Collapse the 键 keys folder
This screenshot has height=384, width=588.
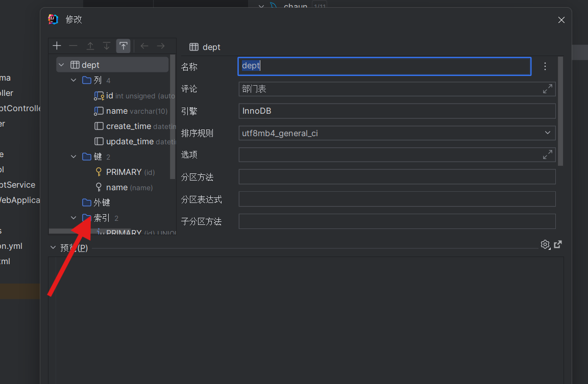point(74,157)
